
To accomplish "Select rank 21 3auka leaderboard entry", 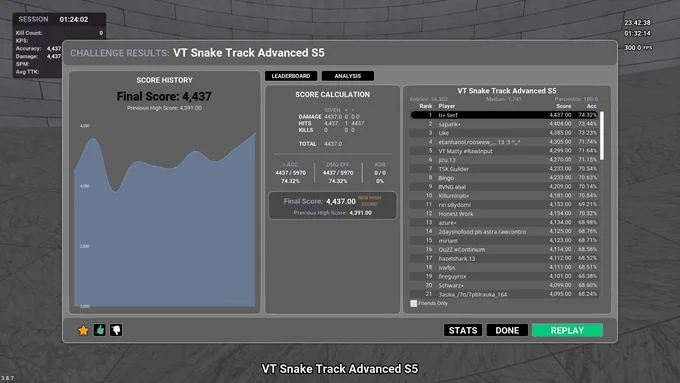I will pos(504,295).
